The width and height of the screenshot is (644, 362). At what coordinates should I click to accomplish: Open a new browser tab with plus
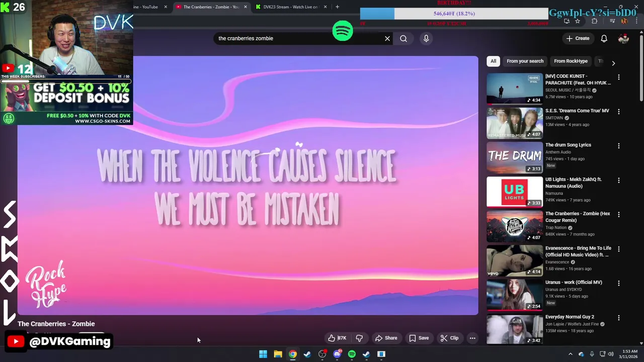pos(337,7)
